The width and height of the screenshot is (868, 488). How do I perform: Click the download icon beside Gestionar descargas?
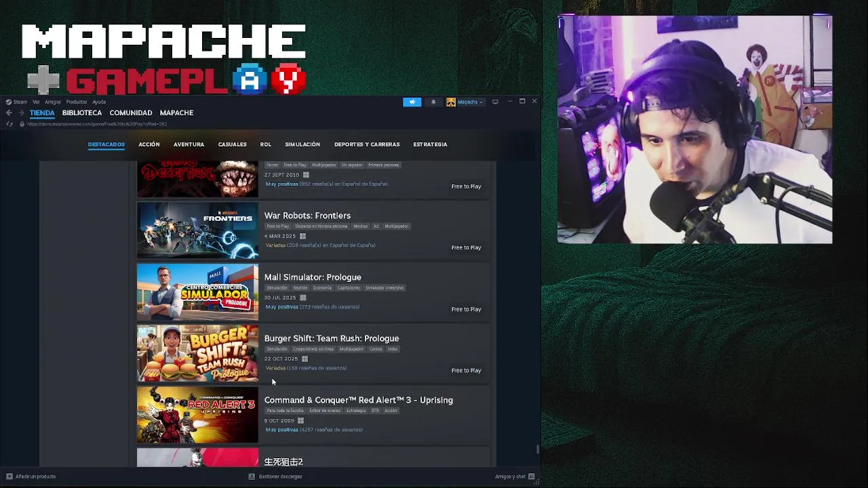[252, 476]
